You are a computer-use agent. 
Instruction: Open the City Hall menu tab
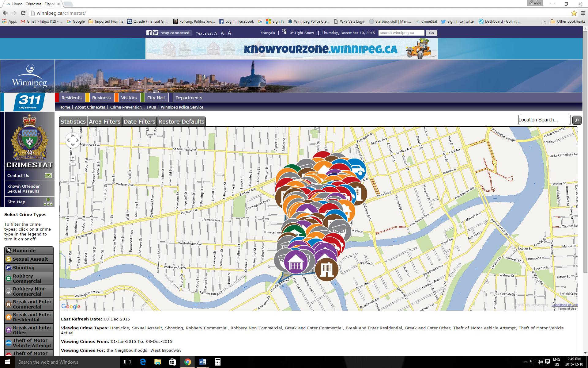(x=156, y=98)
